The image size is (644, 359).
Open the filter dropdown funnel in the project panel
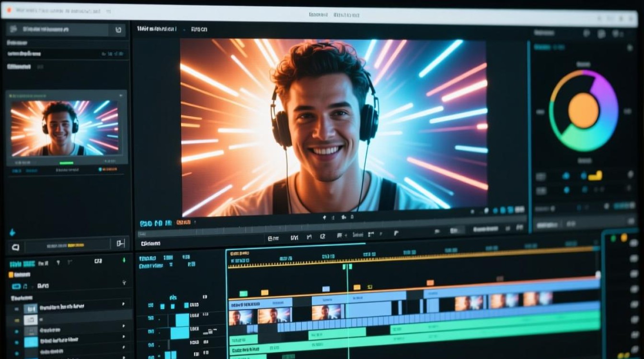pos(58,262)
